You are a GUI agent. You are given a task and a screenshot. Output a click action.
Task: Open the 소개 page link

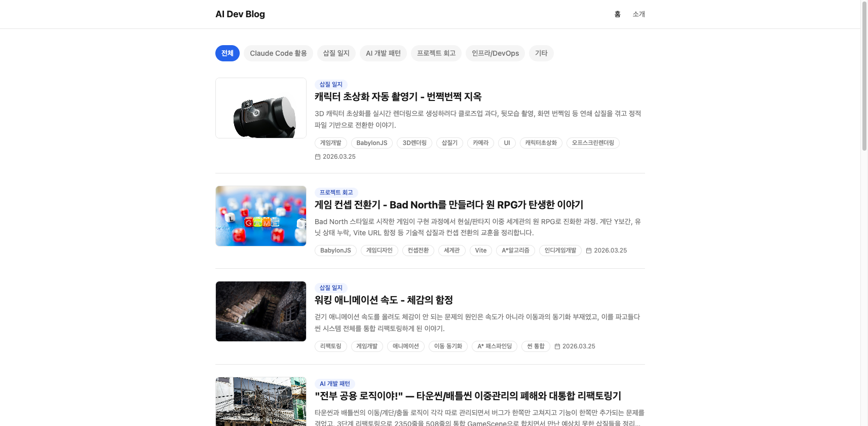pyautogui.click(x=638, y=14)
